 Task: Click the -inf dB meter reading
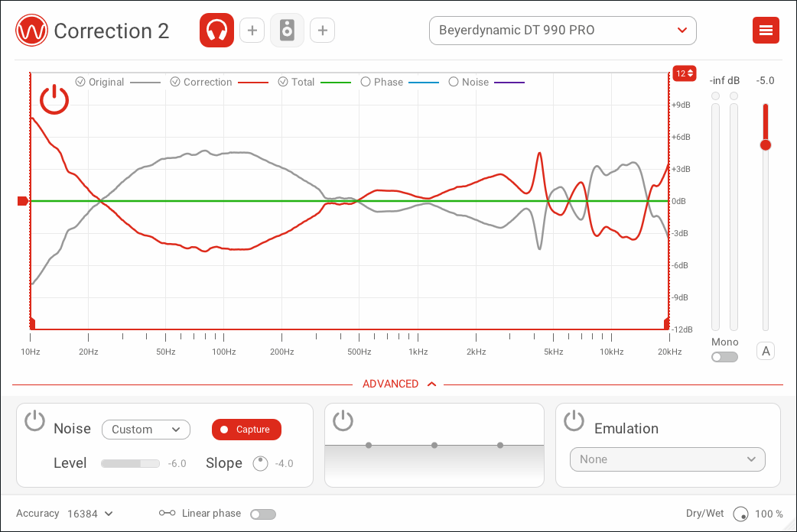click(x=724, y=81)
